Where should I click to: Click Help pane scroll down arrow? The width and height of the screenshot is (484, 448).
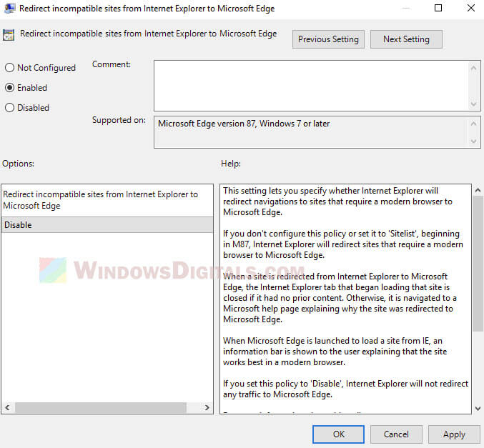478,409
